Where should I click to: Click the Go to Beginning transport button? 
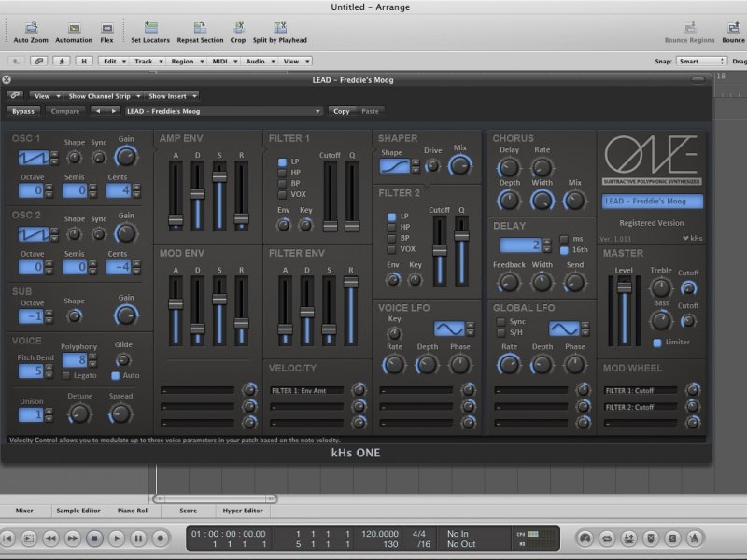pos(7,539)
